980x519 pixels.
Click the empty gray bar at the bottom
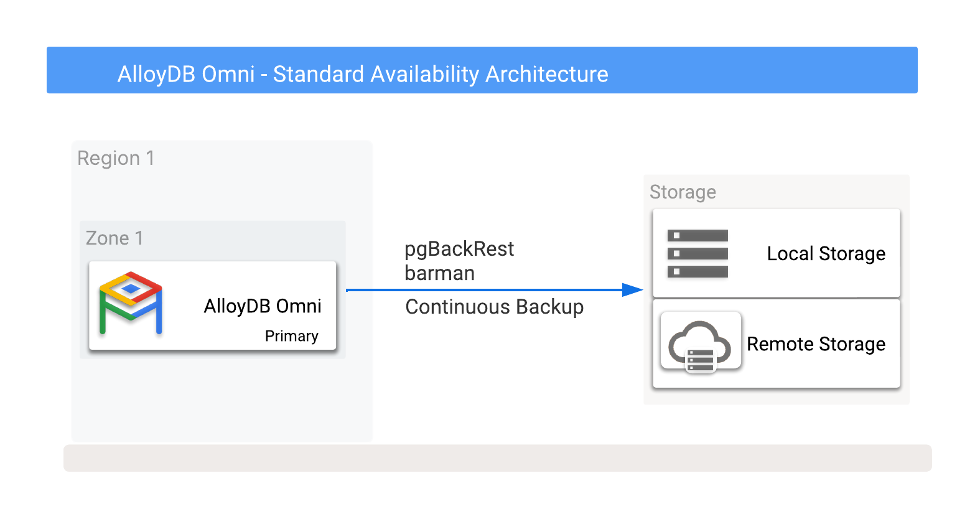pyautogui.click(x=497, y=458)
